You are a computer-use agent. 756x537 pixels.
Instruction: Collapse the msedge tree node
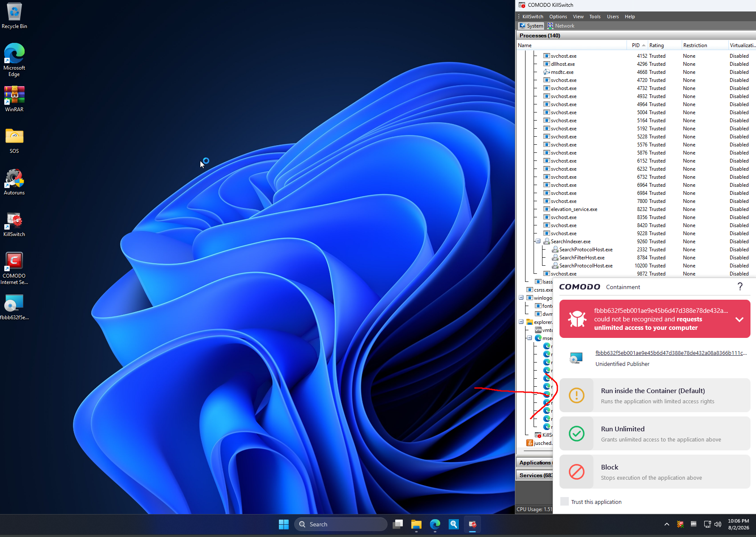[x=529, y=338]
